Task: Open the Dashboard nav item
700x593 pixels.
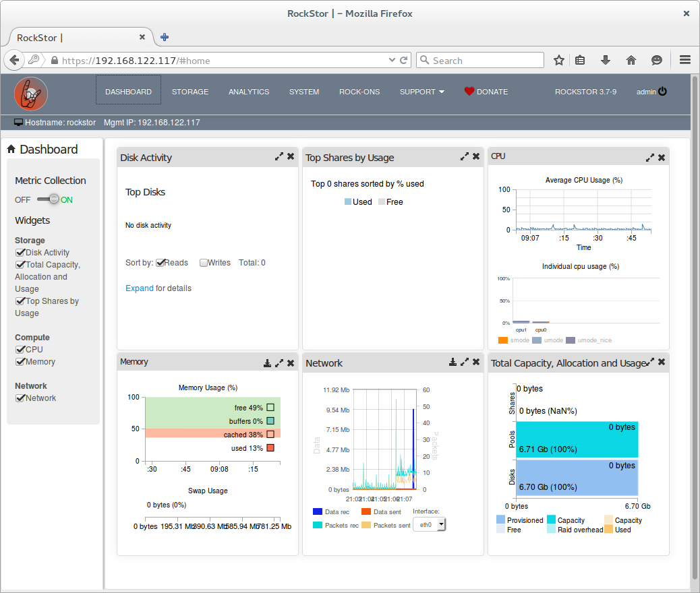Action: tap(129, 92)
